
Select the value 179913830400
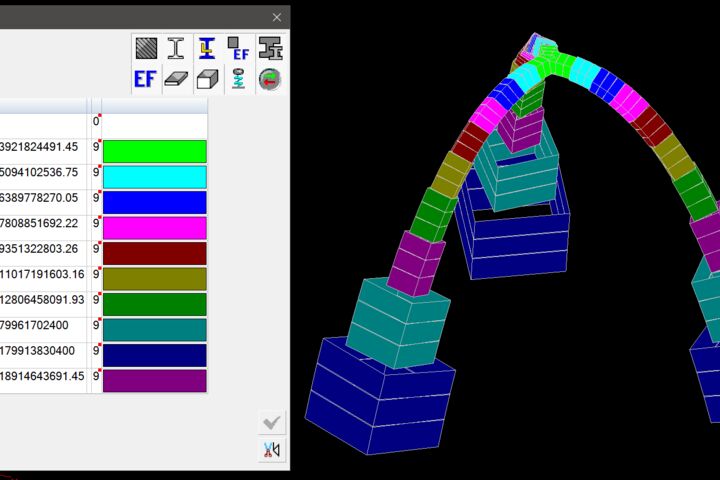37,350
